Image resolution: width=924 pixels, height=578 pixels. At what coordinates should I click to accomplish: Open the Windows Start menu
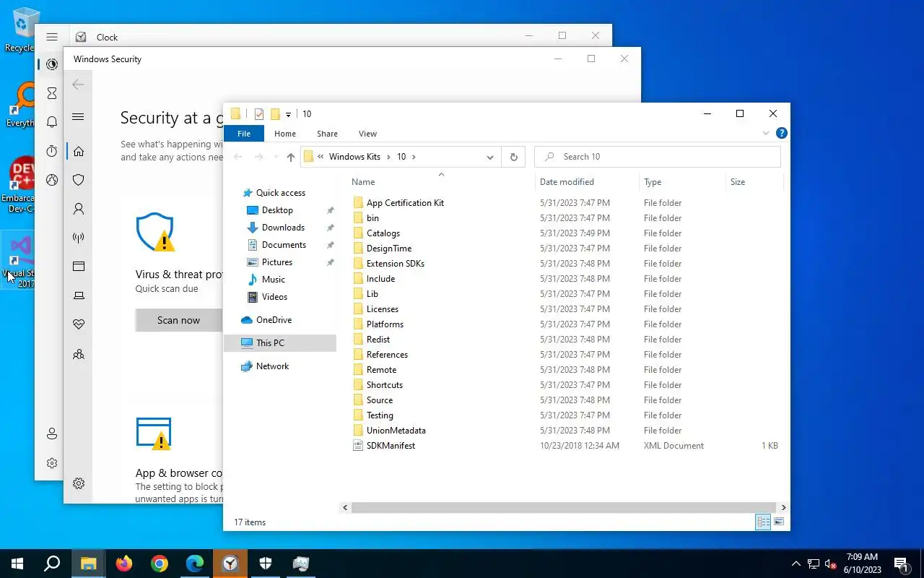click(x=17, y=564)
